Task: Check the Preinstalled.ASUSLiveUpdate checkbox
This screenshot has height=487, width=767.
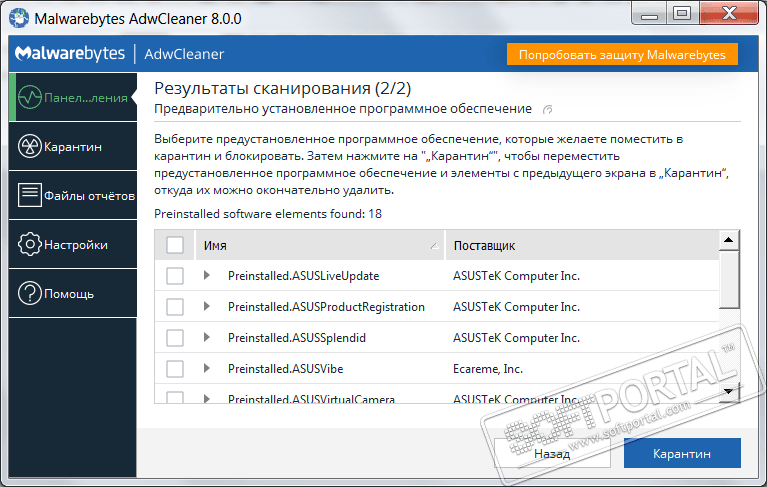Action: point(175,276)
